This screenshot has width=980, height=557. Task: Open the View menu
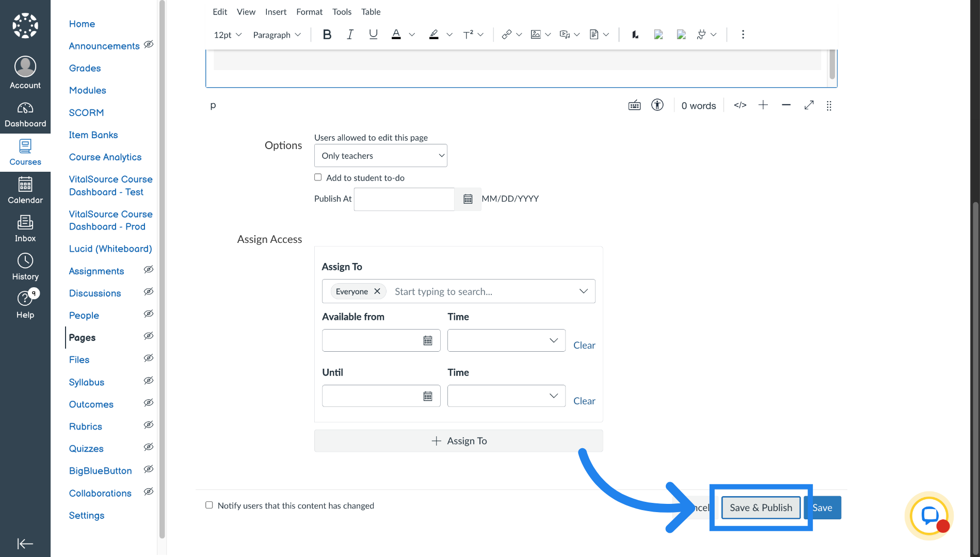click(x=246, y=12)
